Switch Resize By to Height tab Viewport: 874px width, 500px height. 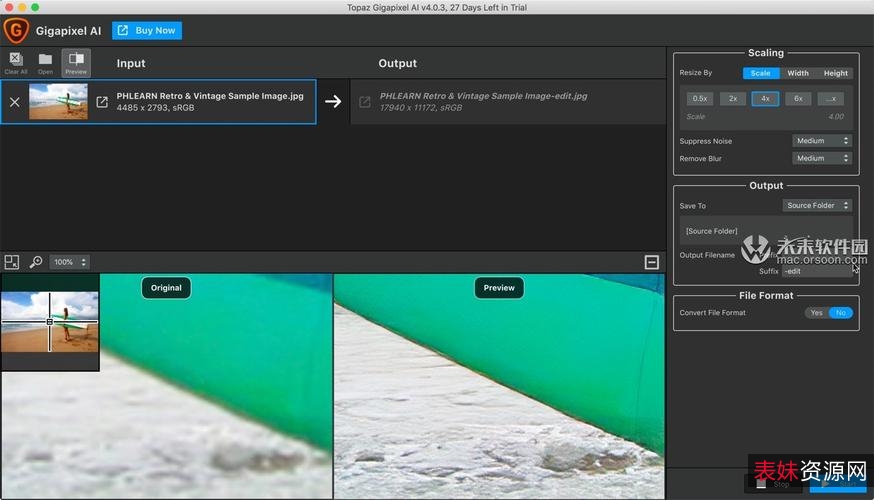click(835, 73)
